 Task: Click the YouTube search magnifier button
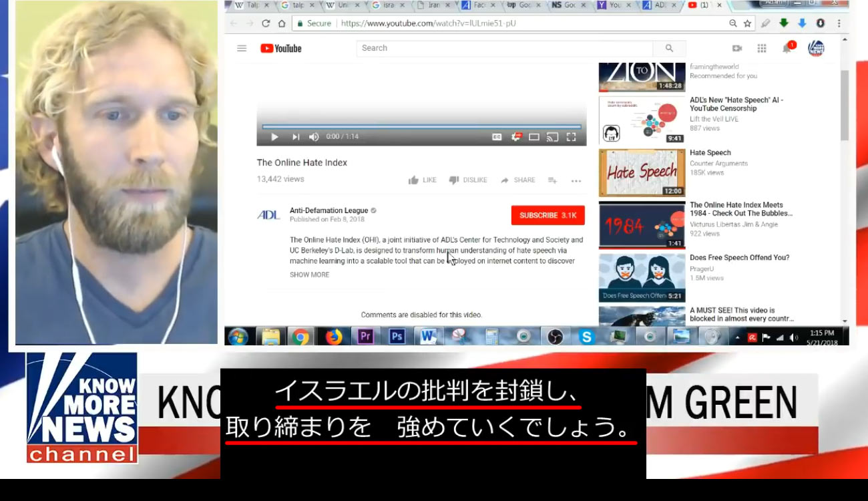click(669, 48)
